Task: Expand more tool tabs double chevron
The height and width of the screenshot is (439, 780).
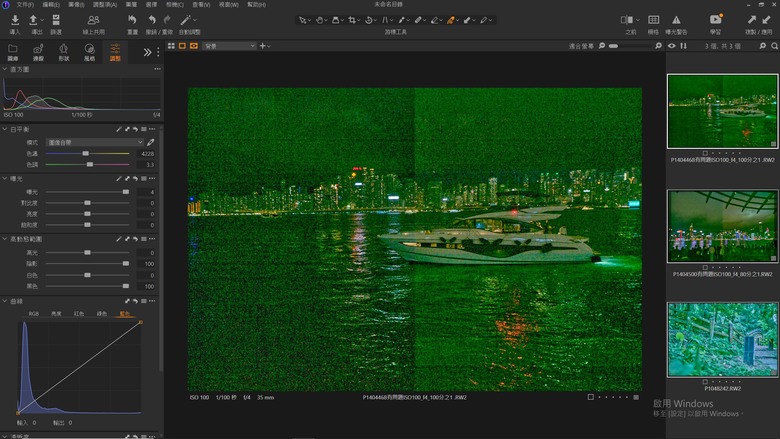Action: 147,52
